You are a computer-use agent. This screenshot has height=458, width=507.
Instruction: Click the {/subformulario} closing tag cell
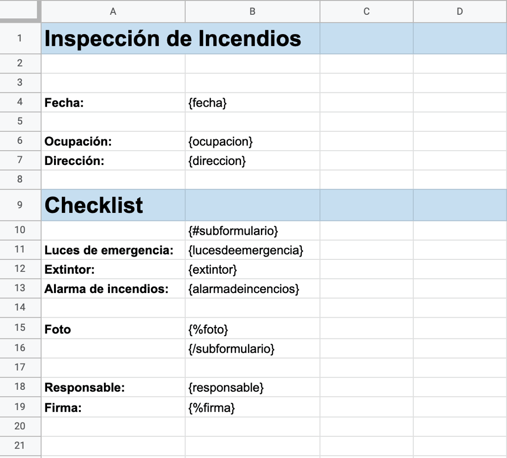pos(252,349)
